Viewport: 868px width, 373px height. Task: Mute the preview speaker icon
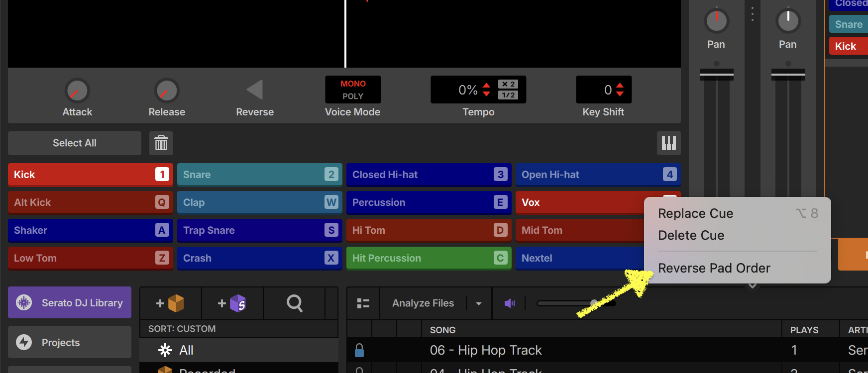coord(509,303)
